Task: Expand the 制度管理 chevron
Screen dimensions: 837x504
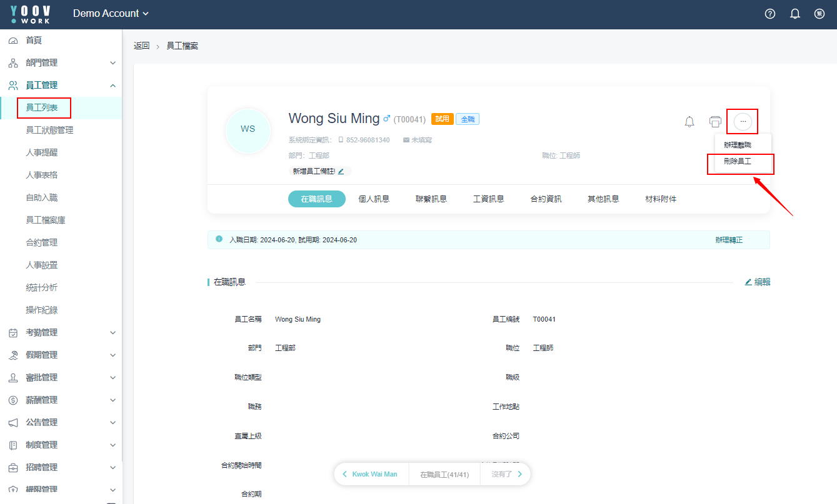Action: click(x=113, y=445)
